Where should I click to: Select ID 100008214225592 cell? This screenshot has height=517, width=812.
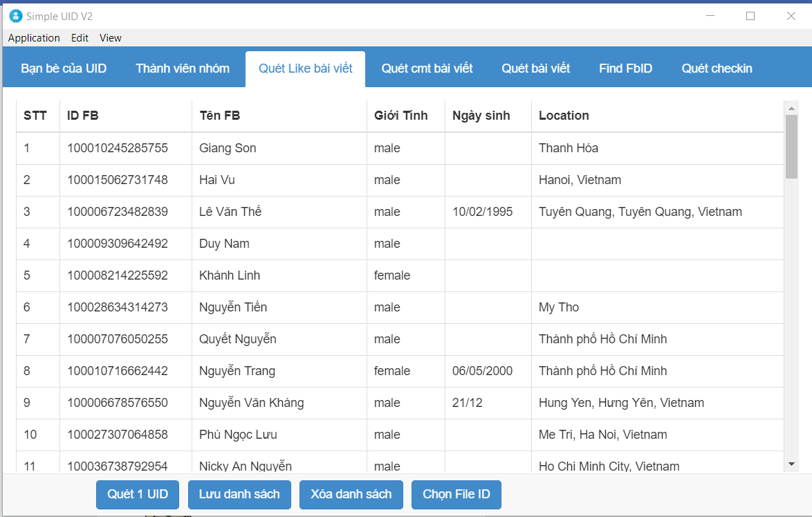click(x=126, y=276)
